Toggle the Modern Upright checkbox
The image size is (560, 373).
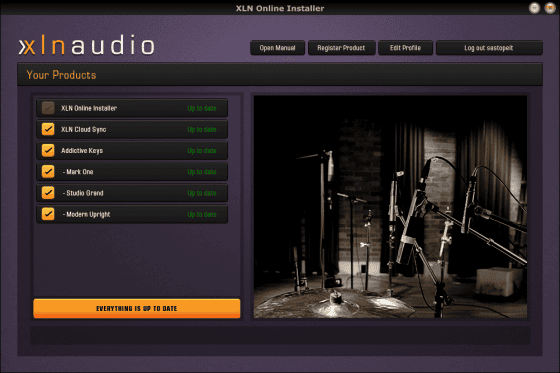(48, 214)
